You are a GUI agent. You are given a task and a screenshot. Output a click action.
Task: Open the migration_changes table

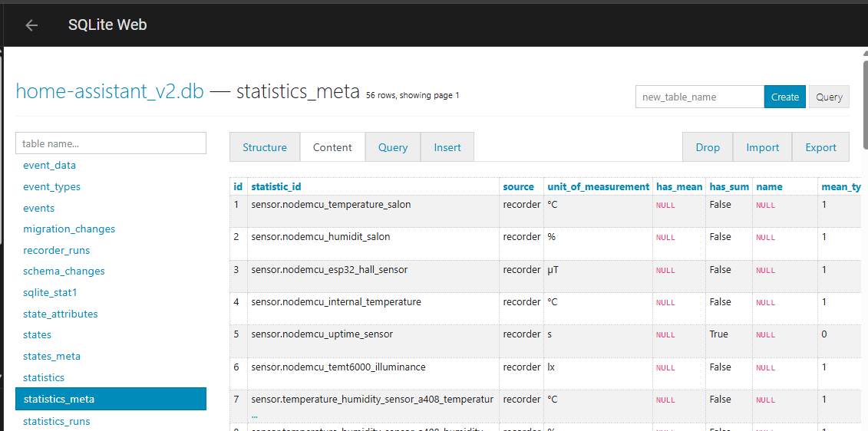[x=68, y=229]
